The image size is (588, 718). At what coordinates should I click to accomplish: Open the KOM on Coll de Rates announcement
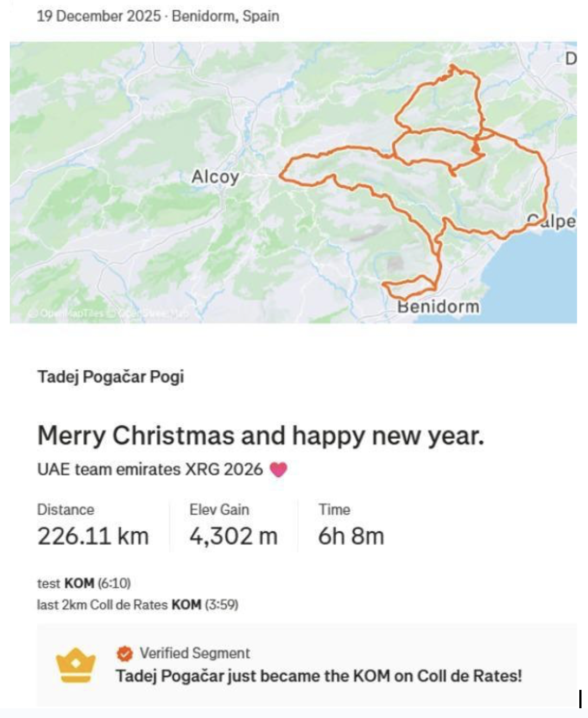click(x=319, y=676)
